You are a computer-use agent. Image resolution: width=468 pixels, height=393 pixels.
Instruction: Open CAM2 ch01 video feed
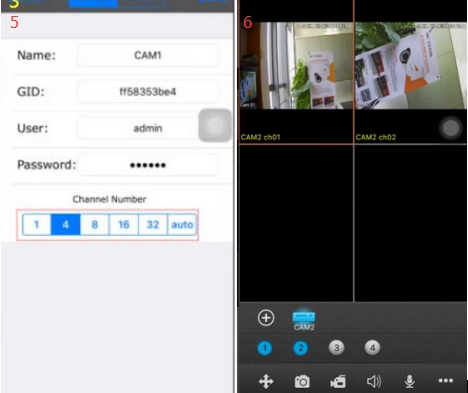click(x=296, y=66)
